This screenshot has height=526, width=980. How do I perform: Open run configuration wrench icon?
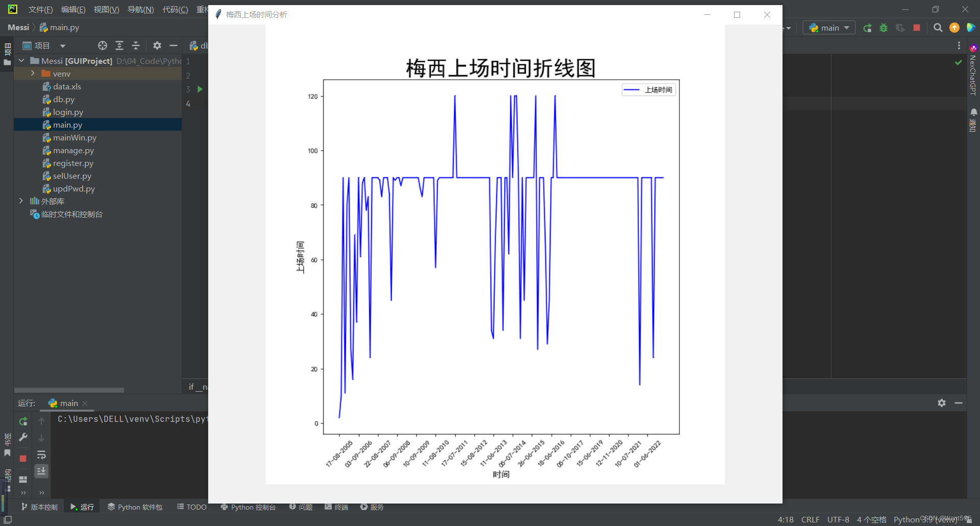(23, 437)
